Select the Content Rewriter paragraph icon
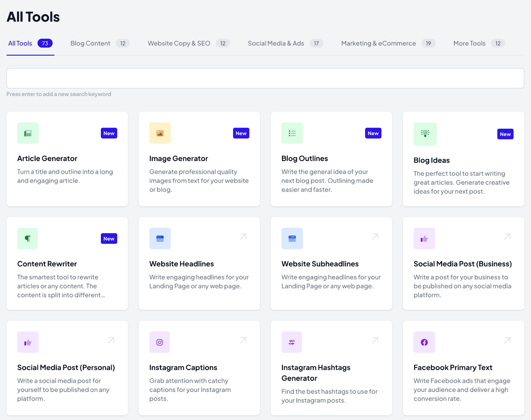 28,238
